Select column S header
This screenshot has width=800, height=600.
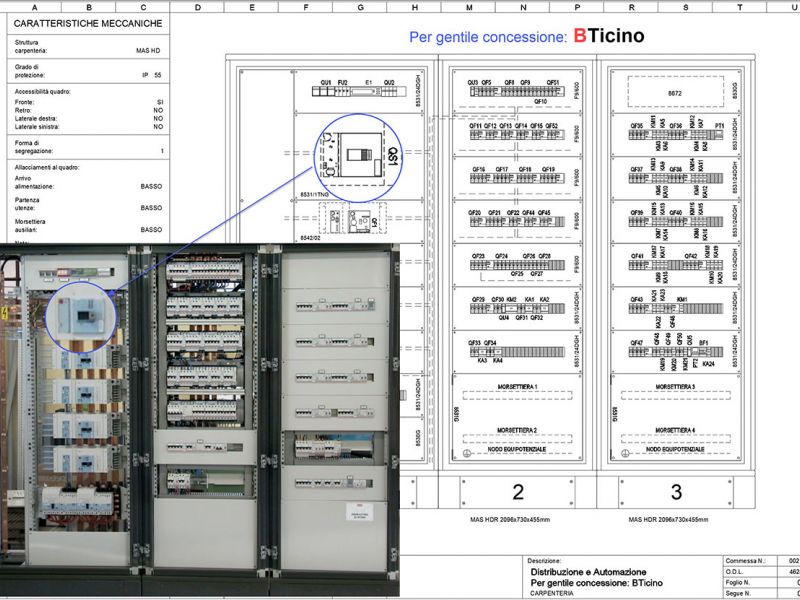pyautogui.click(x=686, y=8)
